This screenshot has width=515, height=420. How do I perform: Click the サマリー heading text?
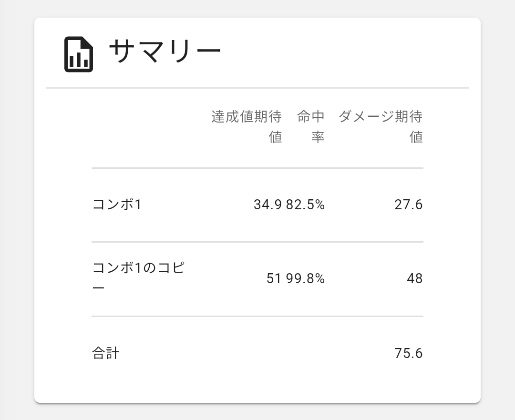(x=165, y=51)
